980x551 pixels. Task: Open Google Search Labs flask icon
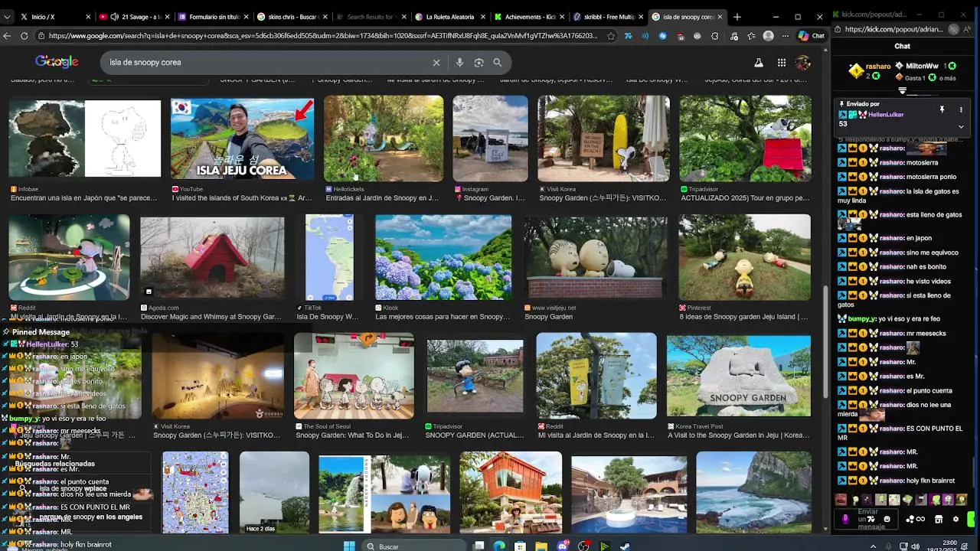point(758,63)
